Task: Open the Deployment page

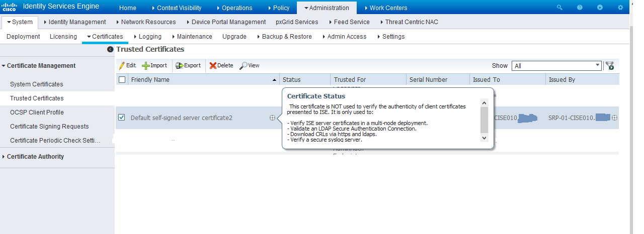Action: click(x=23, y=37)
